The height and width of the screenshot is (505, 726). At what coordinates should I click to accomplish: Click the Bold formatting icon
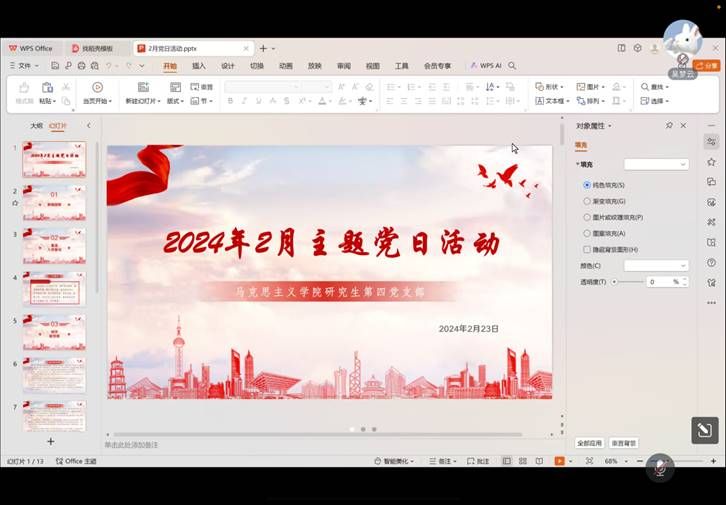tap(230, 101)
